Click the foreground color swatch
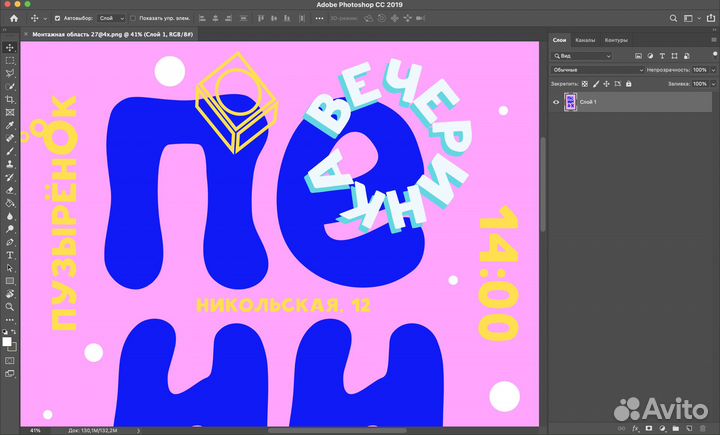Viewport: 720px width, 435px height. pyautogui.click(x=7, y=341)
